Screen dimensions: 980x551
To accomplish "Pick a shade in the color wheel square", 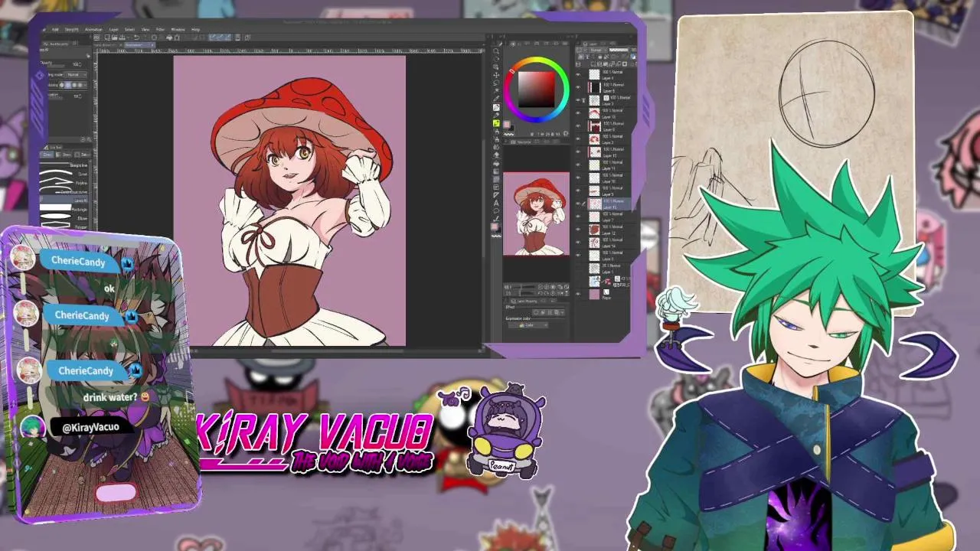I will (536, 90).
